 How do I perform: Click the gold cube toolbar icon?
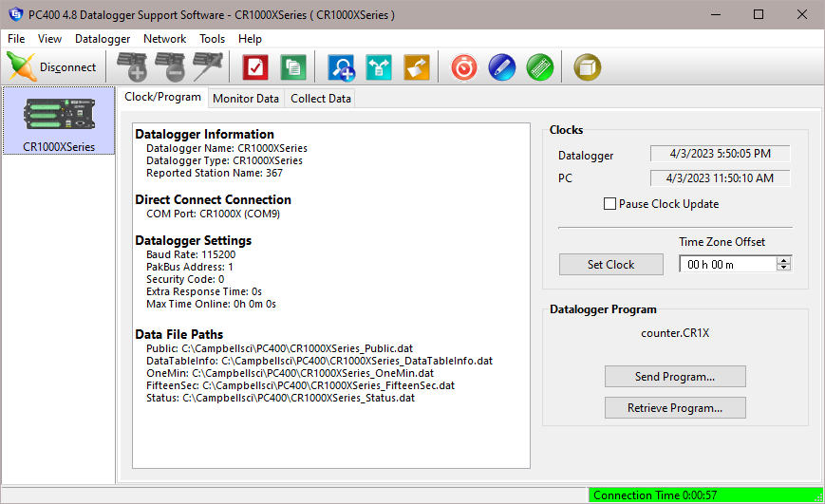pos(587,67)
